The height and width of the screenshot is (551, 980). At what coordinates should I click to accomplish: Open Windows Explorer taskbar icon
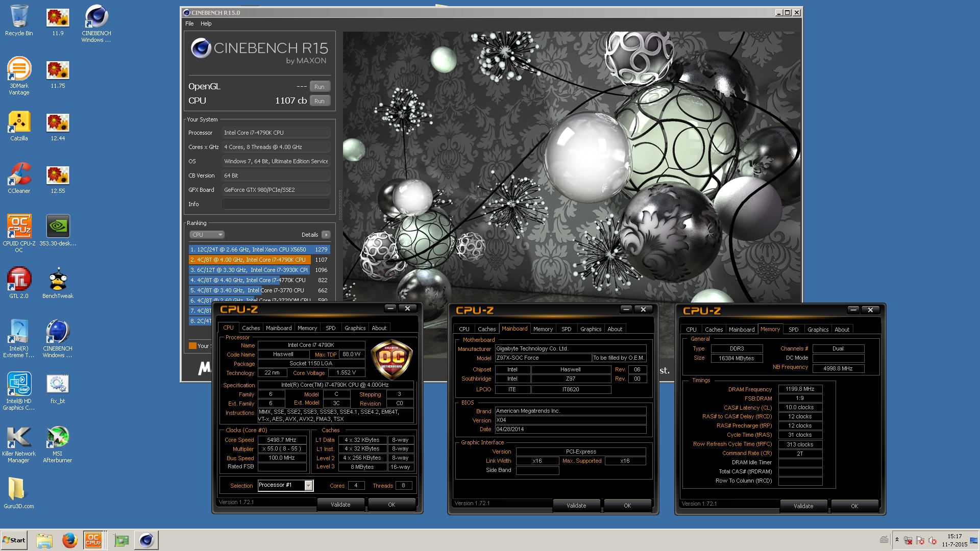44,540
